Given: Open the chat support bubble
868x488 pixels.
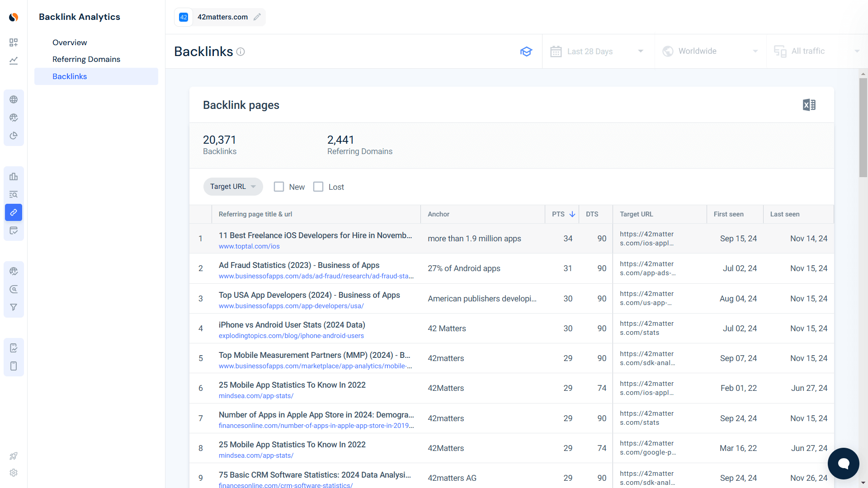Looking at the screenshot, I should (844, 464).
